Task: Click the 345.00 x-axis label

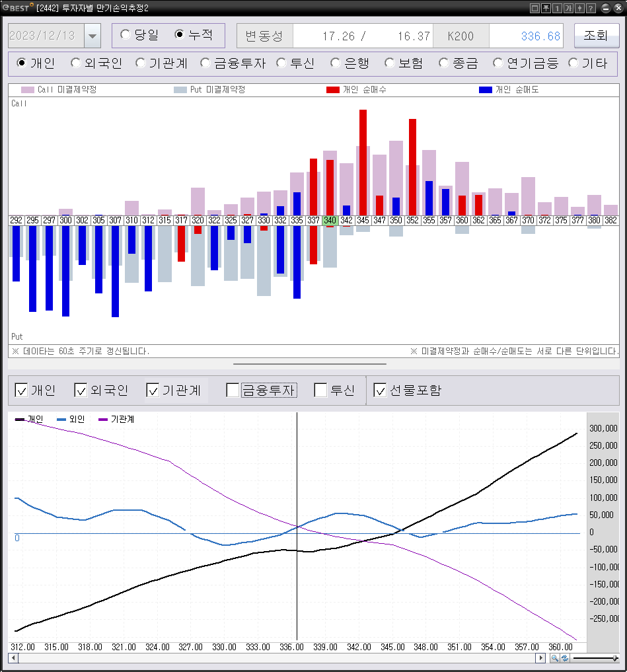Action: pos(392,647)
